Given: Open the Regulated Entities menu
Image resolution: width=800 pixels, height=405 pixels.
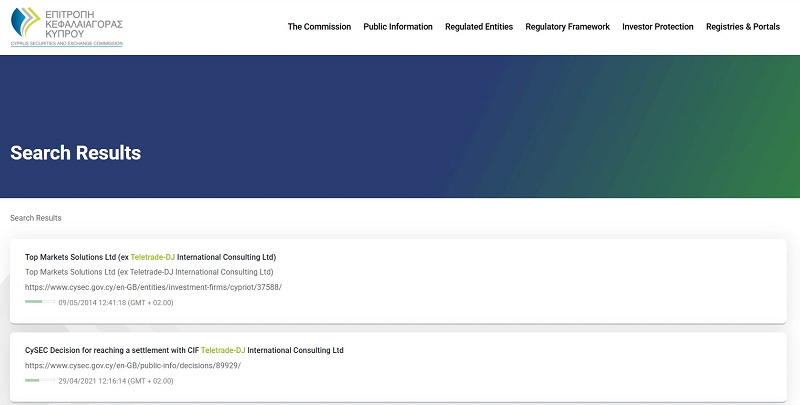Looking at the screenshot, I should [x=479, y=27].
